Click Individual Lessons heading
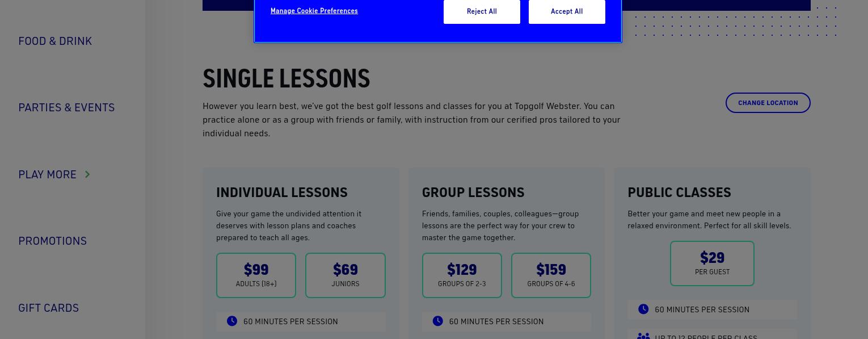 (x=282, y=192)
